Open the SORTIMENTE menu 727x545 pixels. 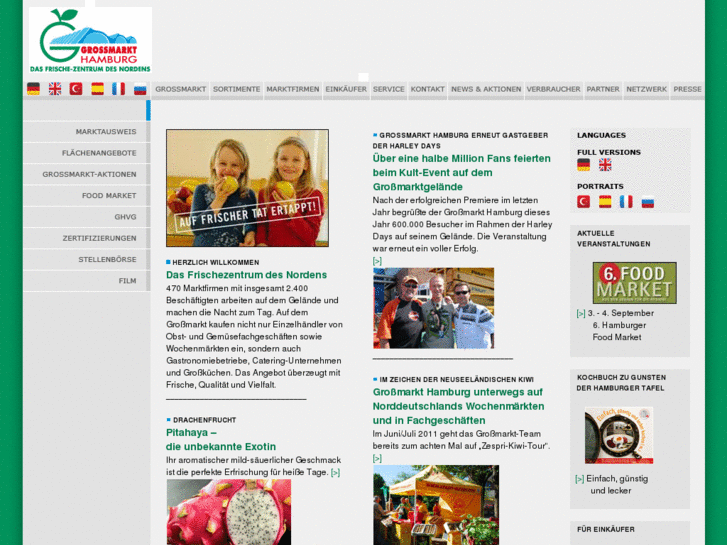[x=236, y=90]
